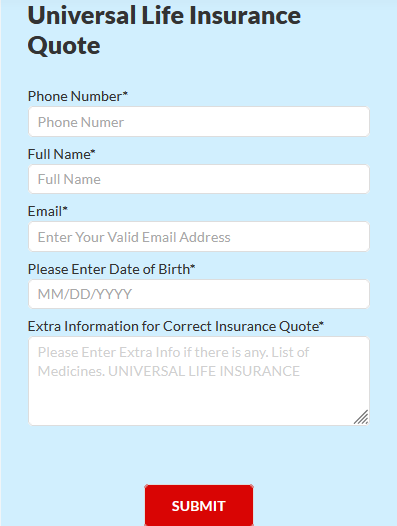This screenshot has height=526, width=397.
Task: Click the asterisk after Date of Birth label
Action: [193, 266]
